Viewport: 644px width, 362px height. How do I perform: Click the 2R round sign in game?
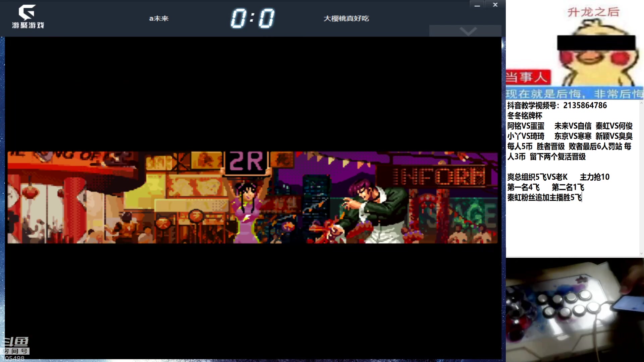tap(247, 162)
